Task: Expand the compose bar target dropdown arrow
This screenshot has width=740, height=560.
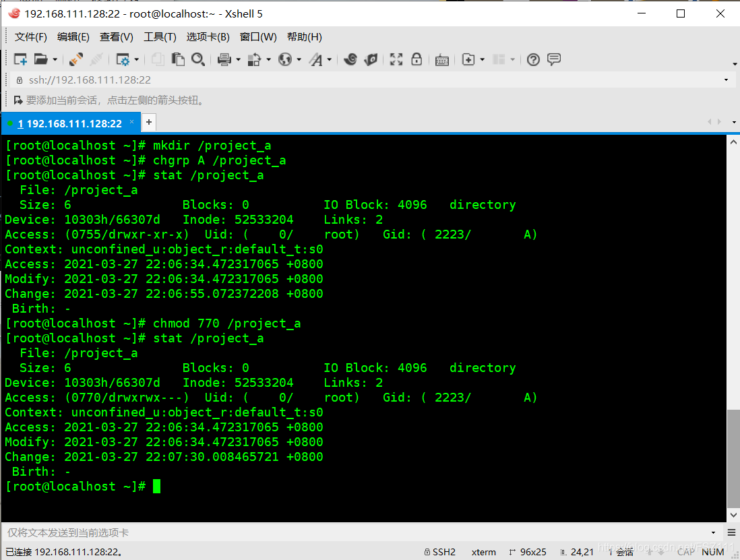Action: pyautogui.click(x=713, y=532)
